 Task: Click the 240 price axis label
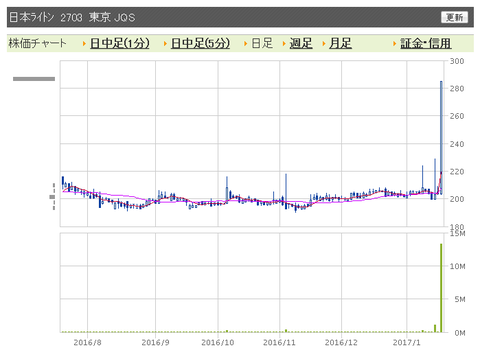pyautogui.click(x=457, y=144)
